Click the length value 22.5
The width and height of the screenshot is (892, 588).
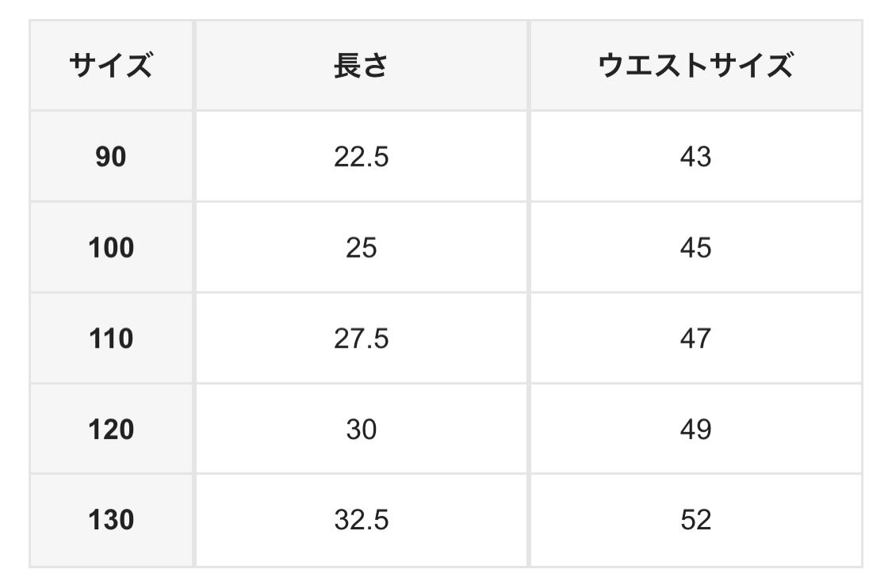point(361,157)
